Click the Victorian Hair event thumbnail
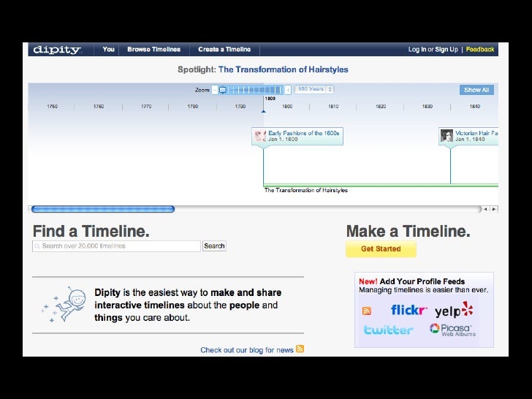Image resolution: width=532 pixels, height=399 pixels. (446, 136)
